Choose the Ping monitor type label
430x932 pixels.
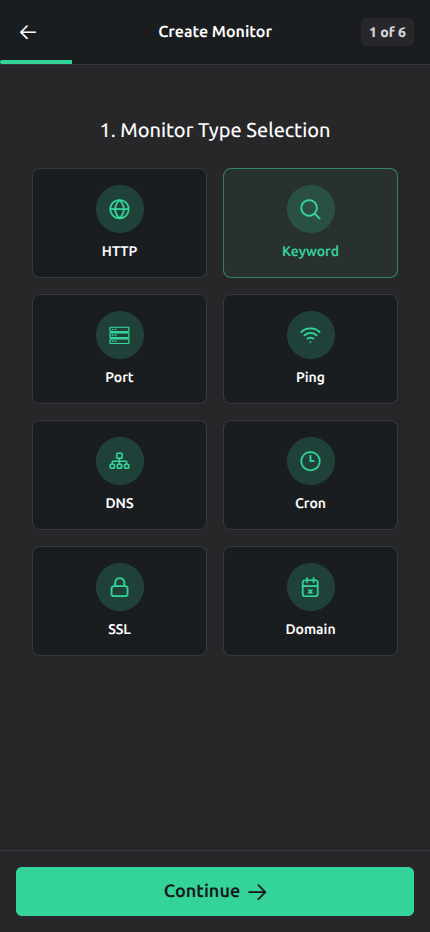click(x=310, y=377)
